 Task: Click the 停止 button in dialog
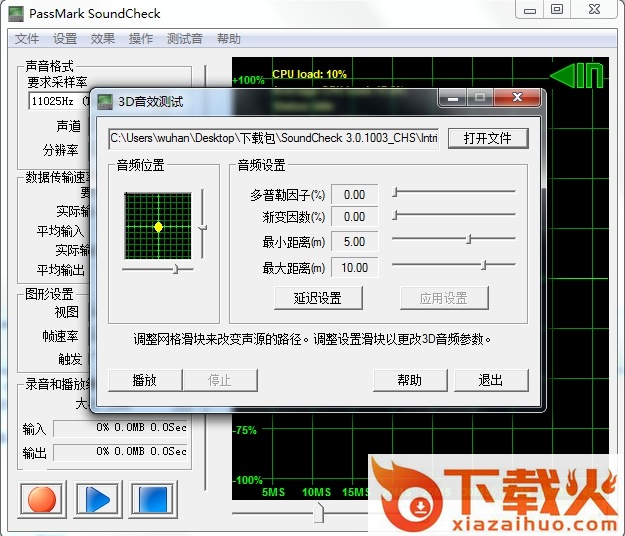click(220, 380)
